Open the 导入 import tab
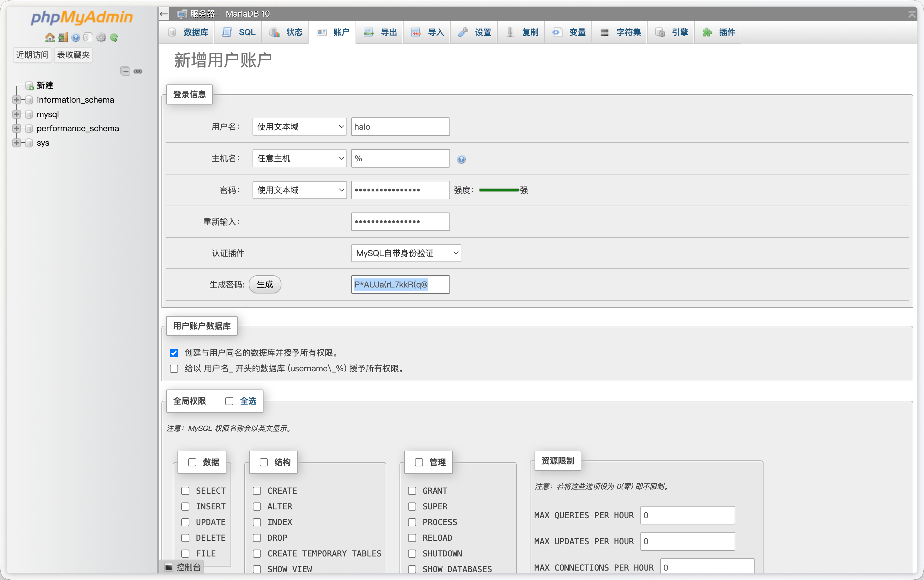Viewport: 924px width, 580px height. [427, 32]
